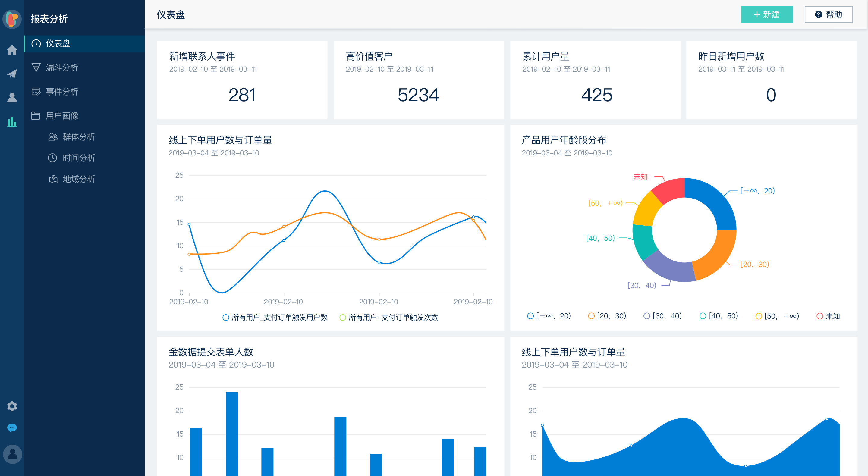Image resolution: width=868 pixels, height=476 pixels.
Task: Select 仪表盘 in the sidebar menu
Action: click(84, 43)
